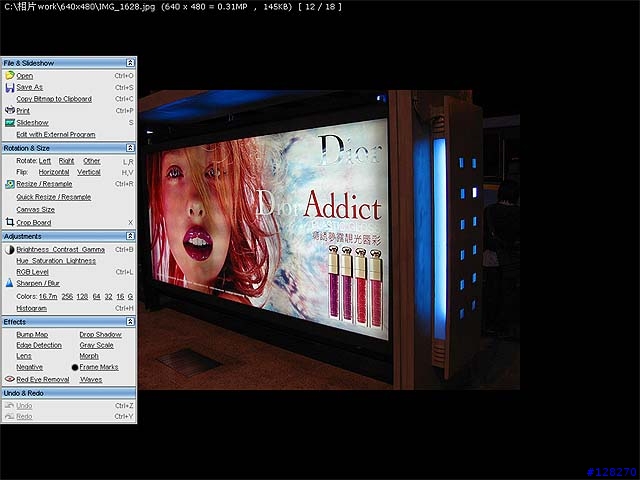Apply the Lens effect
The height and width of the screenshot is (480, 640).
coord(24,356)
